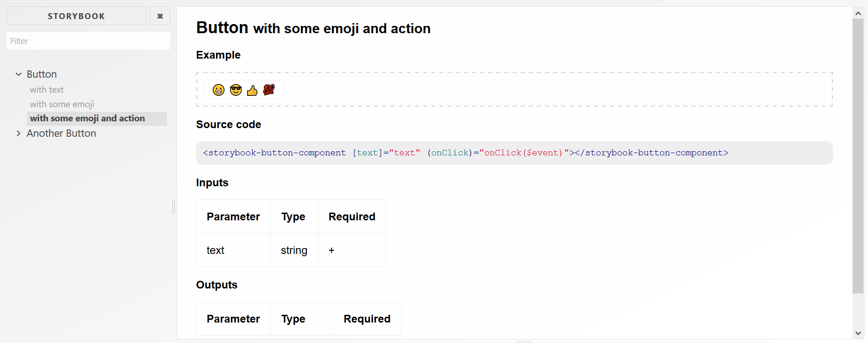This screenshot has height=343, width=868.
Task: Click the Source code heading
Action: (229, 124)
